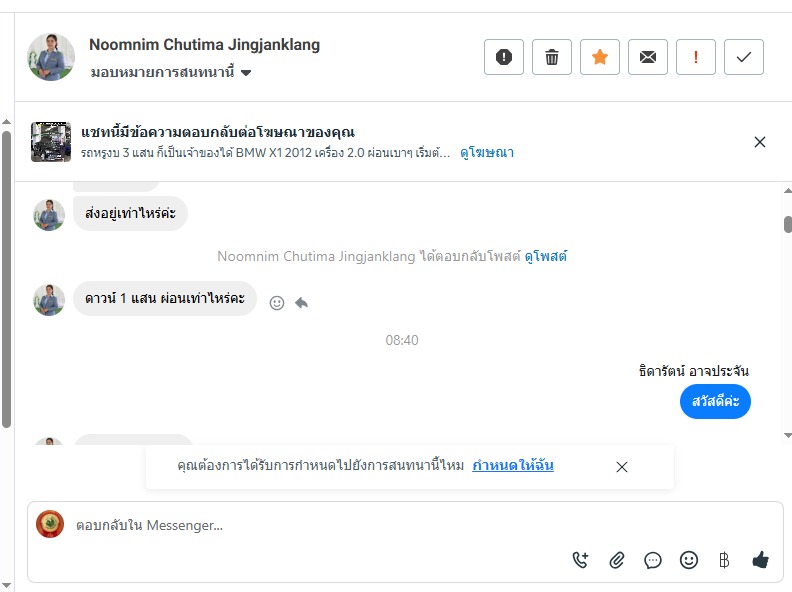
Task: Toggle the orange star follow-up flag
Action: click(600, 57)
